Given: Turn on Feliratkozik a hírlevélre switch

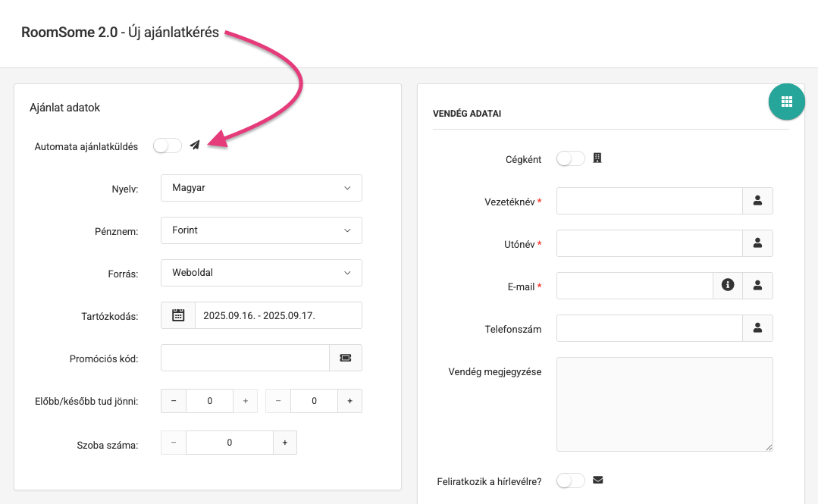Looking at the screenshot, I should tap(570, 481).
